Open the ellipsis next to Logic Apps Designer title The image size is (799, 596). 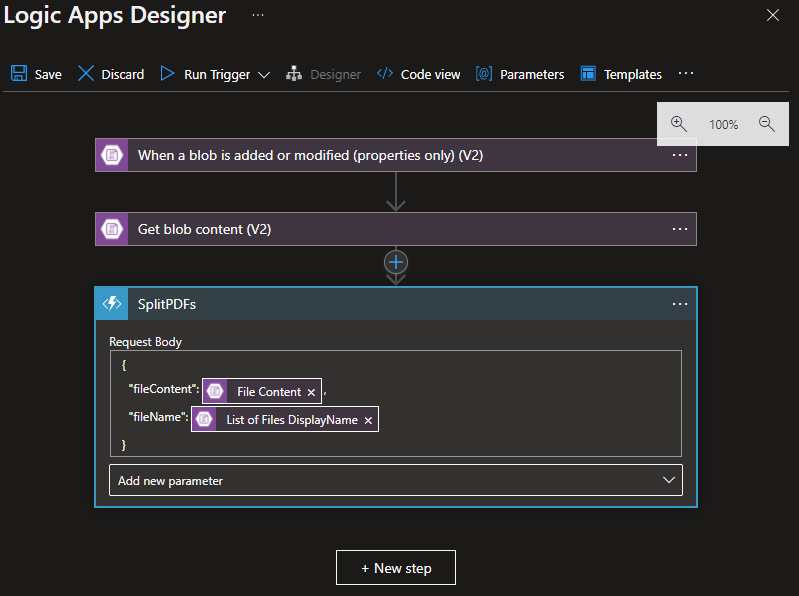[258, 15]
